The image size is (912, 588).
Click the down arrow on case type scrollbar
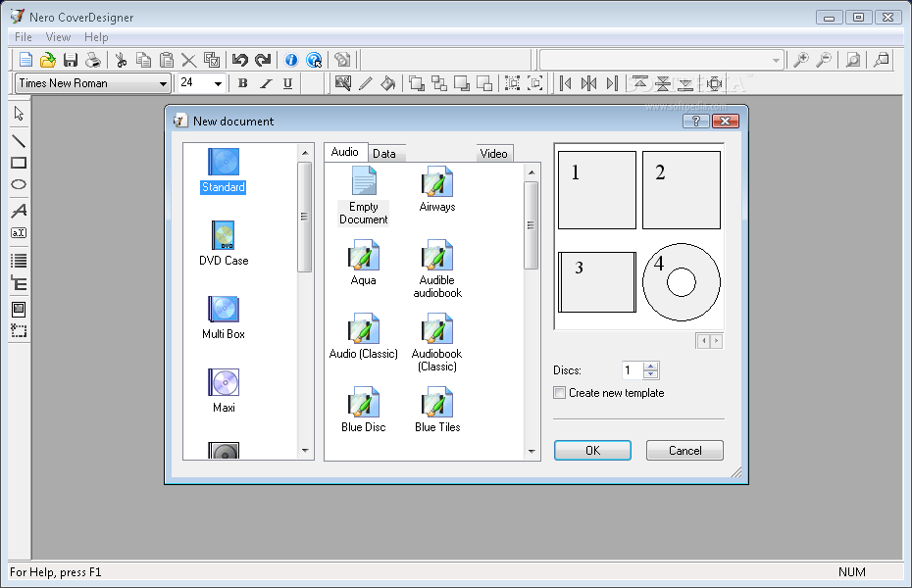coord(305,450)
